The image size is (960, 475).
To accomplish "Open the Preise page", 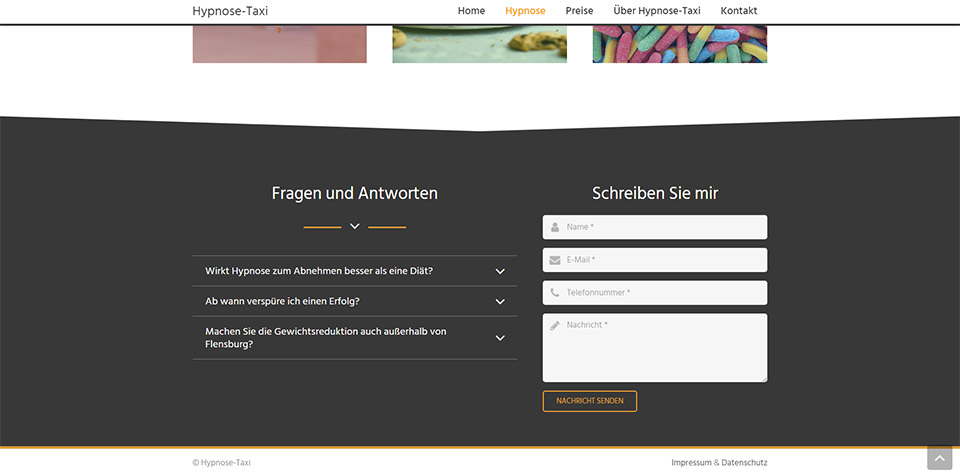I will pyautogui.click(x=579, y=11).
